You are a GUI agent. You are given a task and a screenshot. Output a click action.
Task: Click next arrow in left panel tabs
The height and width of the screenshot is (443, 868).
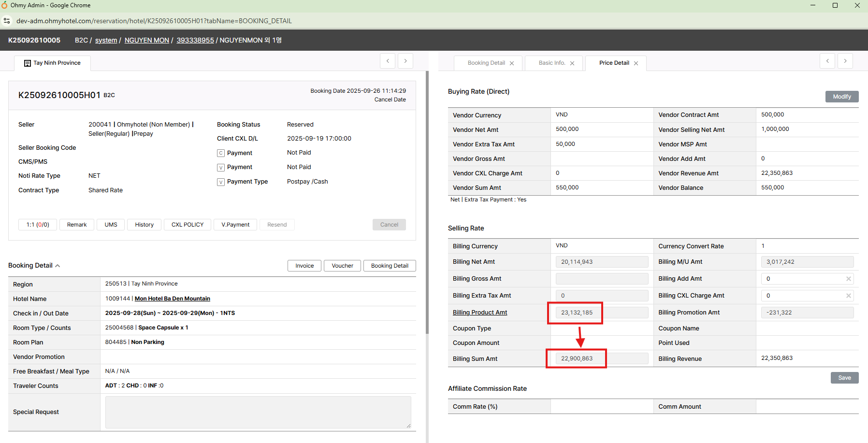click(x=405, y=61)
